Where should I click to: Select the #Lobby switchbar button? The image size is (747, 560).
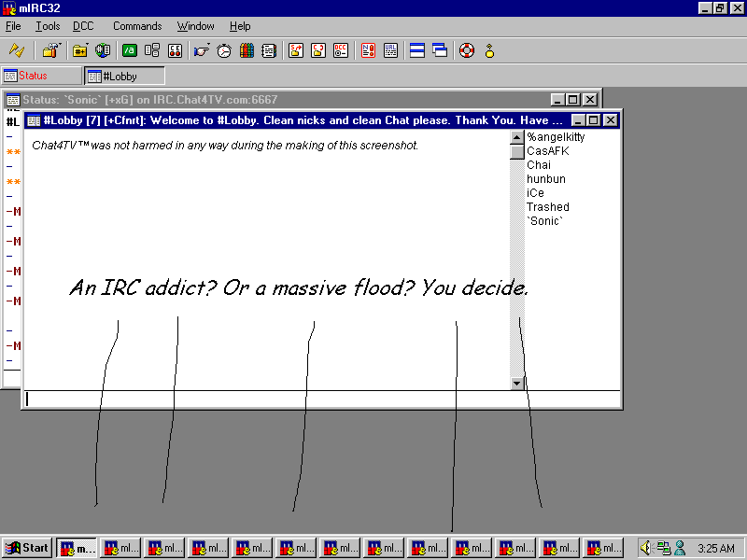click(125, 76)
